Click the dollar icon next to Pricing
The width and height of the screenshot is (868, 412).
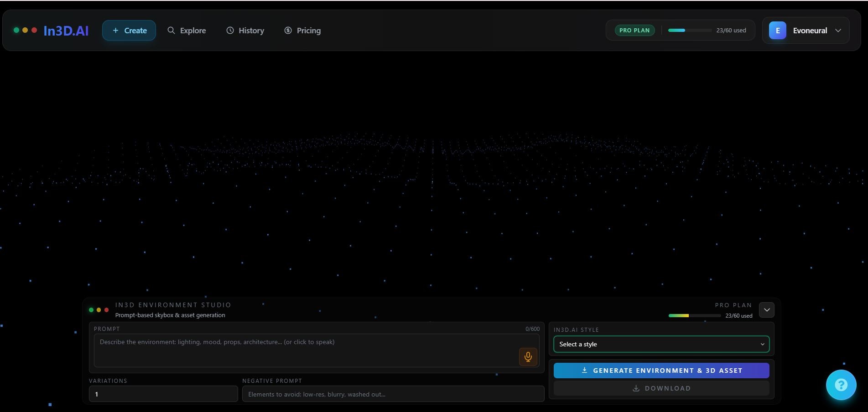(288, 30)
